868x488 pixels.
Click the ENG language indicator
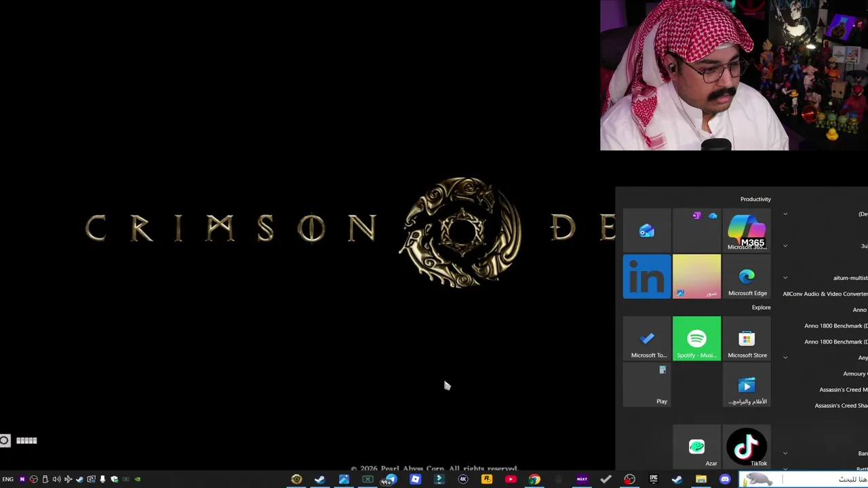point(7,479)
